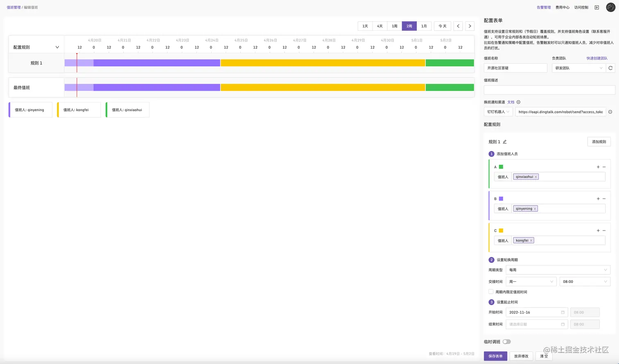Click the 开始时间 date 2022-11-16 field
The height and width of the screenshot is (364, 619).
pos(537,312)
